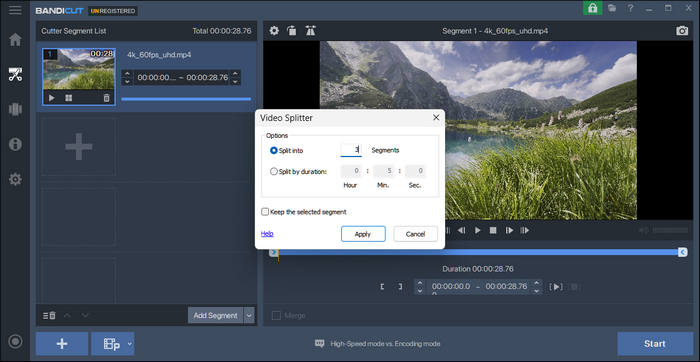This screenshot has width=700, height=362.
Task: Enable the Merge checkbox
Action: 276,316
